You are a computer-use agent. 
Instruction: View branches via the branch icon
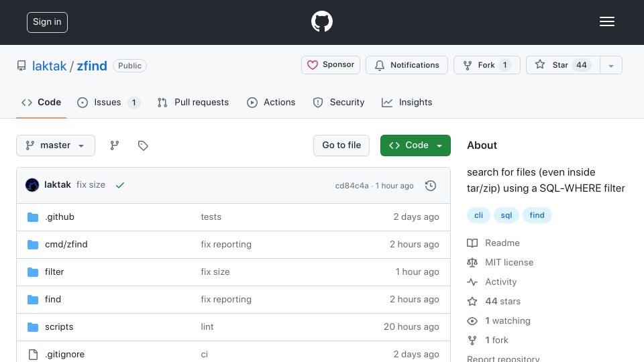(115, 145)
